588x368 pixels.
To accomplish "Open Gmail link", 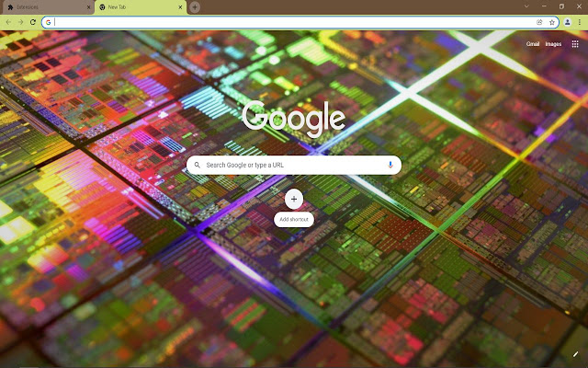I will point(533,44).
